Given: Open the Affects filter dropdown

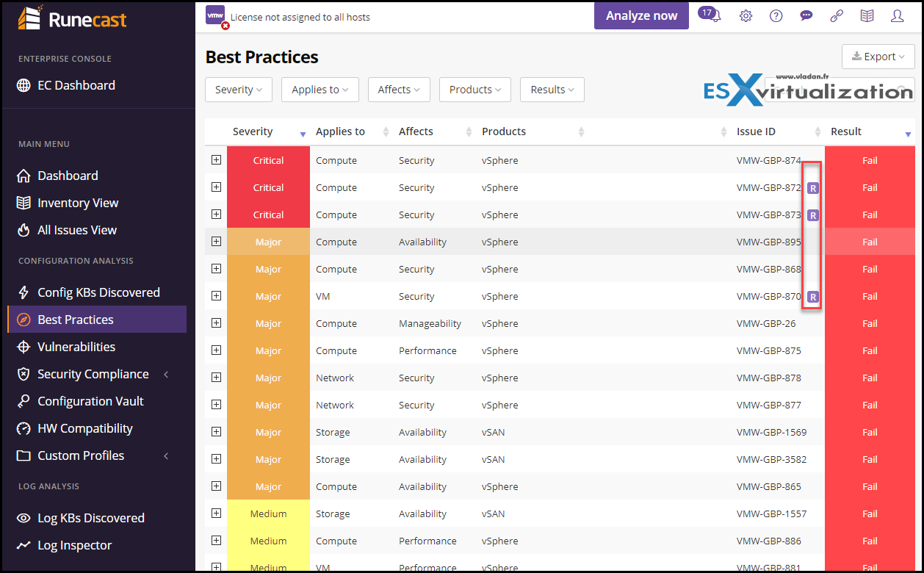Looking at the screenshot, I should [x=399, y=90].
